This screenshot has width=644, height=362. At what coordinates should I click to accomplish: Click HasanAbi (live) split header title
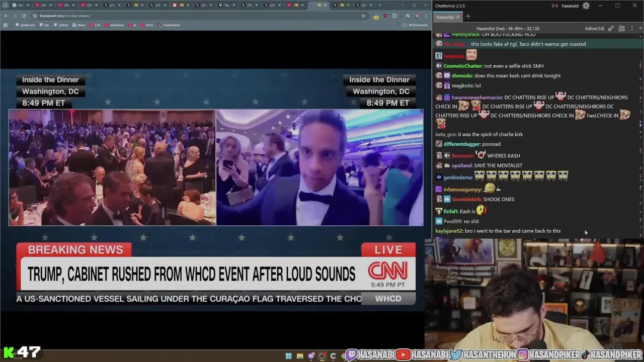pyautogui.click(x=508, y=29)
